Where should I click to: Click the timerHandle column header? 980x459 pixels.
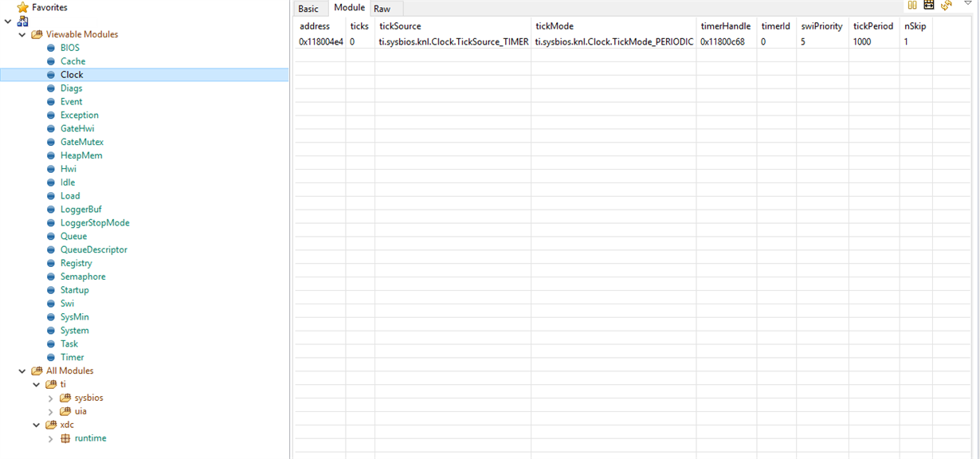(726, 26)
